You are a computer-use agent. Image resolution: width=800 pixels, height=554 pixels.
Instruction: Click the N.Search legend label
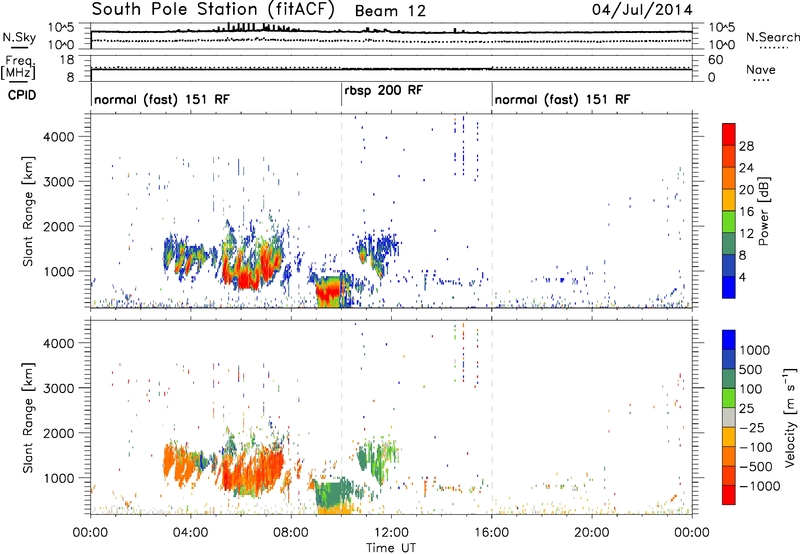pos(772,37)
